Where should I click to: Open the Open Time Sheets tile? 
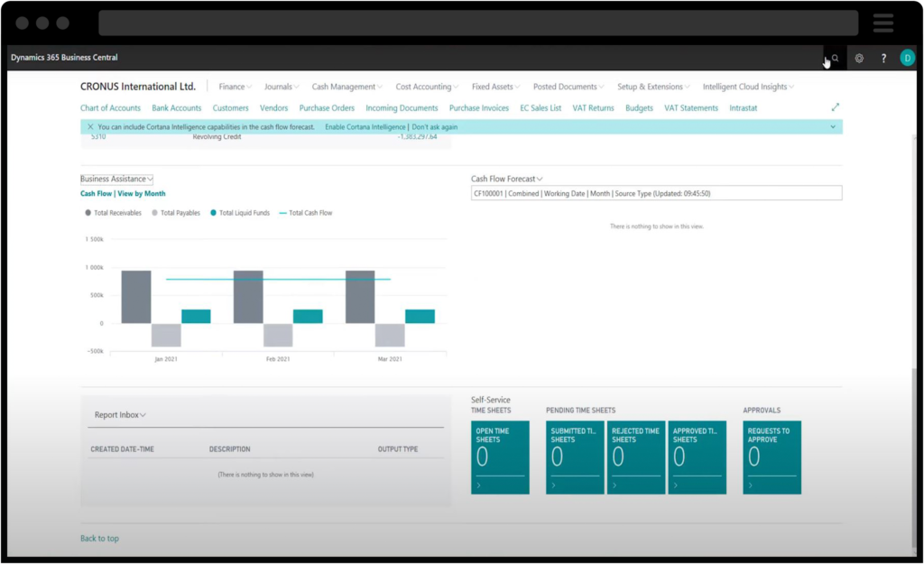pos(500,458)
